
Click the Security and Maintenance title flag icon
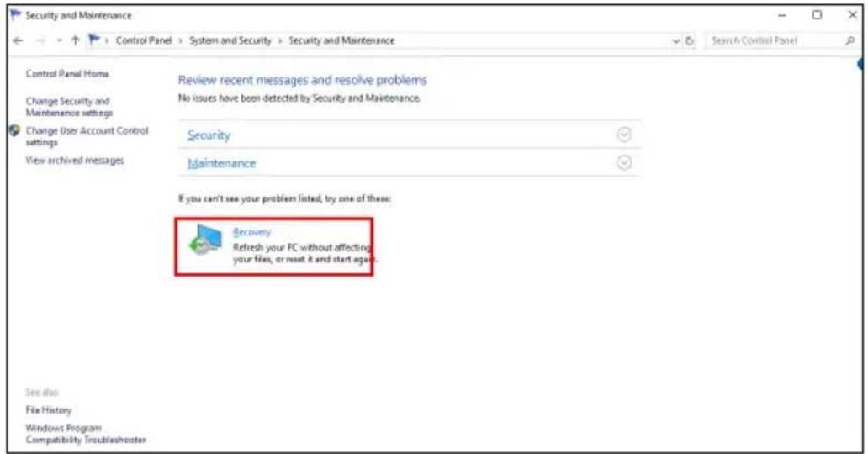pos(15,15)
